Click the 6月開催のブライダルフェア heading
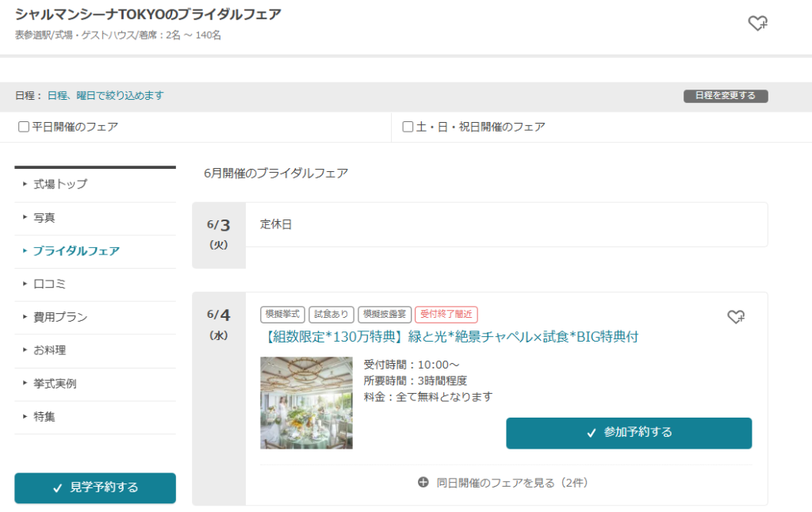812x512 pixels. click(x=276, y=173)
